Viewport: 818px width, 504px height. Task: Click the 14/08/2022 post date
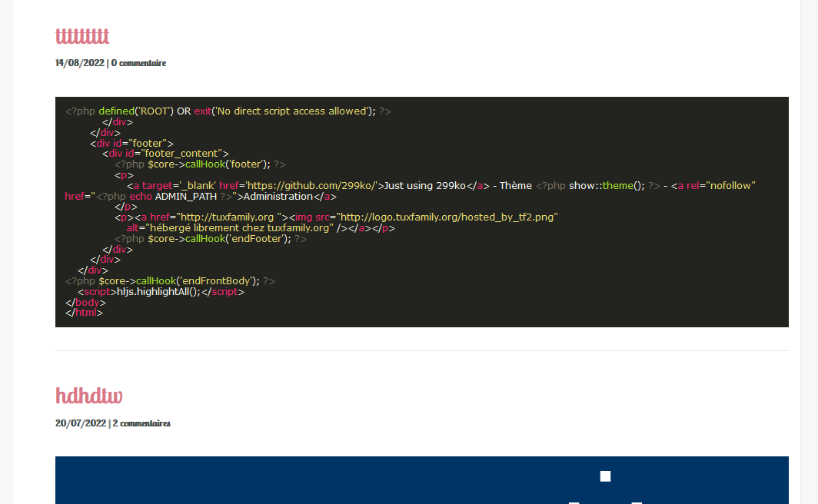point(79,63)
